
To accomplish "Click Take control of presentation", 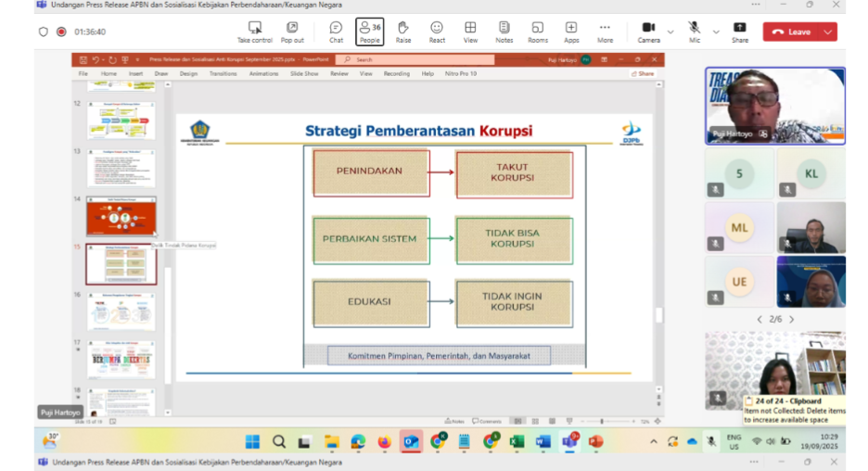I will click(x=255, y=32).
